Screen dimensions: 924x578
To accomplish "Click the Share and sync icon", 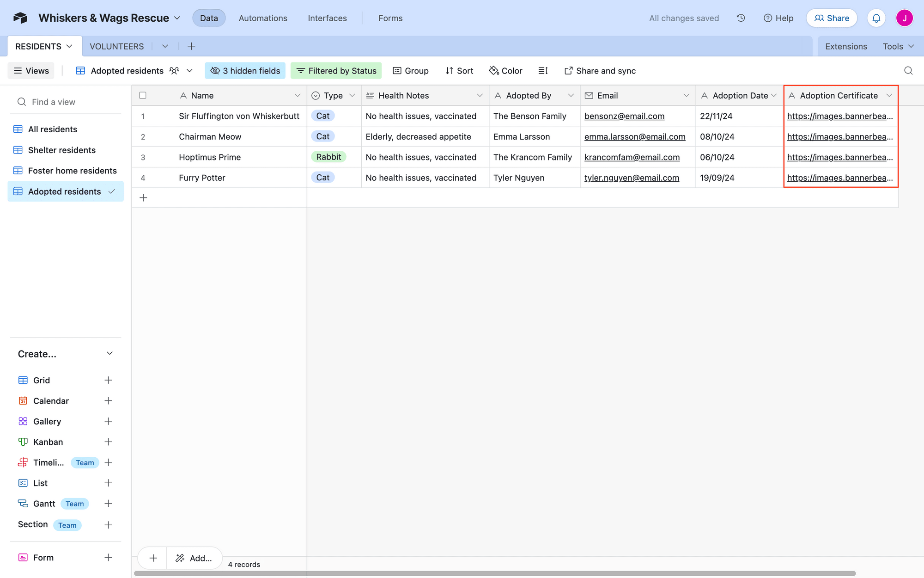I will (x=568, y=71).
